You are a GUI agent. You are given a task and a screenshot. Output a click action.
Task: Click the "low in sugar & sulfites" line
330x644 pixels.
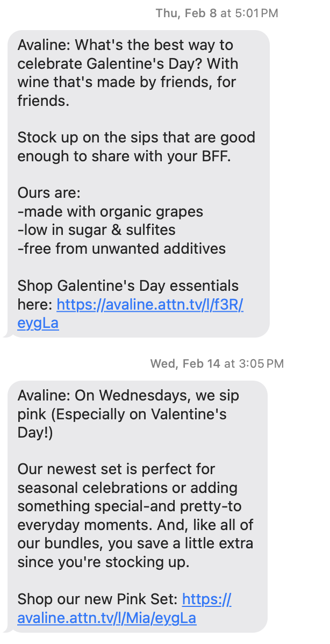click(97, 230)
